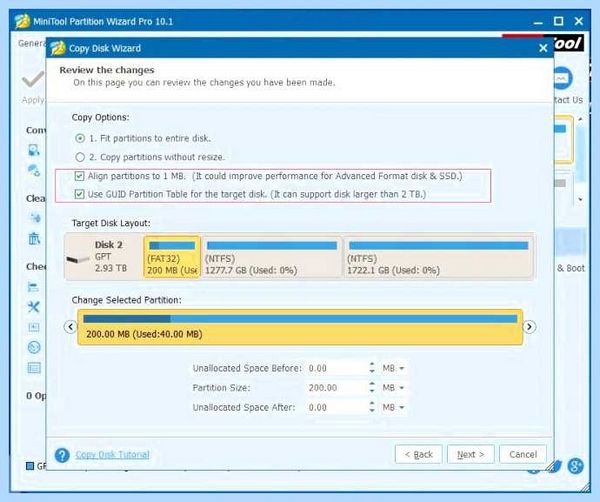Click the 'Change Selected Partition:' label
The width and height of the screenshot is (600, 502).
(x=126, y=300)
